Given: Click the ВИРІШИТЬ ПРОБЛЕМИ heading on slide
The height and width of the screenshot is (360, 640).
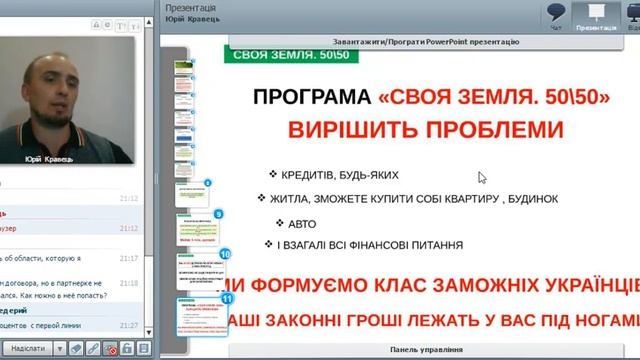Looking at the screenshot, I should [x=426, y=130].
